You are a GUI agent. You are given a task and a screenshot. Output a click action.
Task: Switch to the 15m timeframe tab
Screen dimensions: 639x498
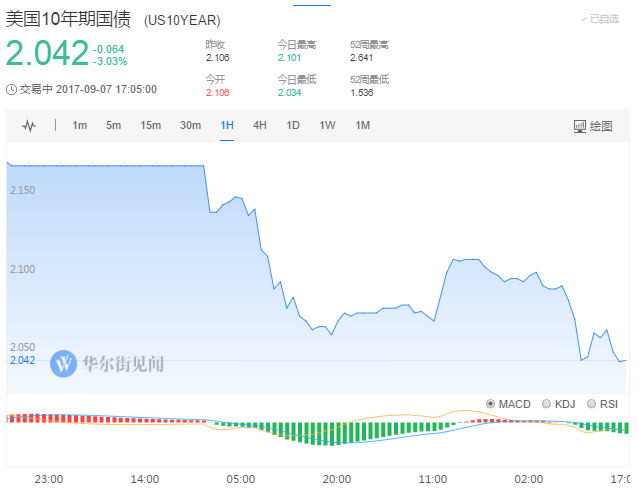pos(150,125)
